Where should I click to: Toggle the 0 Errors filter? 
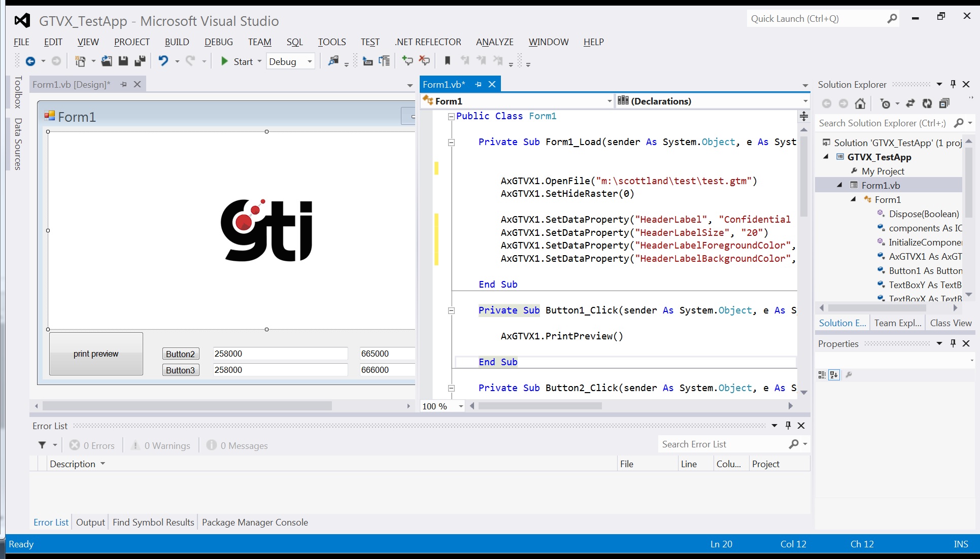[92, 445]
